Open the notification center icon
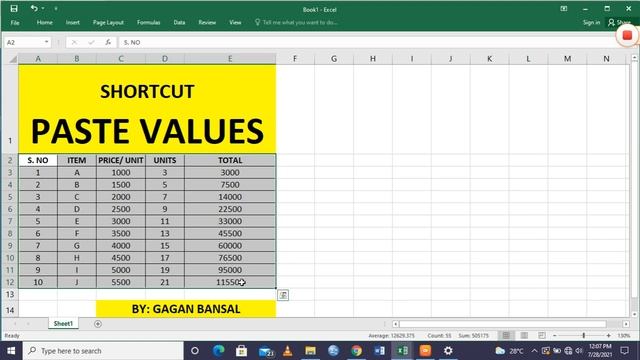This screenshot has width=640, height=360. (x=624, y=351)
